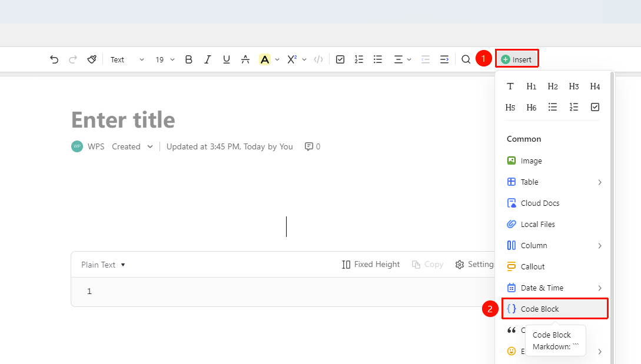641x364 pixels.
Task: Insert a Code Block
Action: (554, 309)
